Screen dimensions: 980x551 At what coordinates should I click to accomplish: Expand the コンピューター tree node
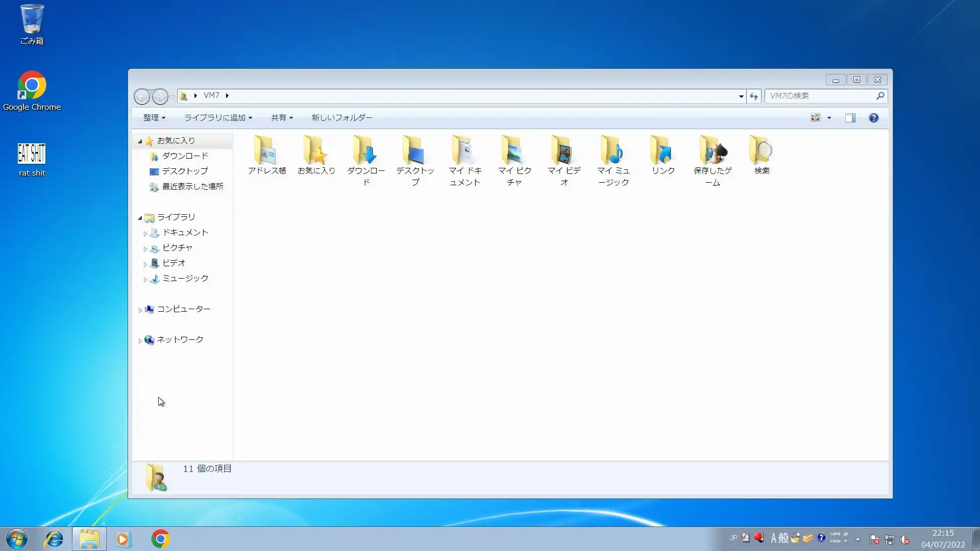pos(140,310)
